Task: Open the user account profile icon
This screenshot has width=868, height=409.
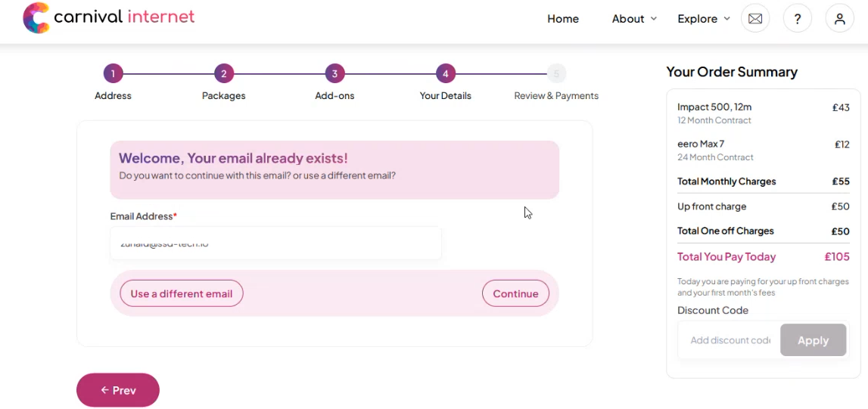Action: 840,19
